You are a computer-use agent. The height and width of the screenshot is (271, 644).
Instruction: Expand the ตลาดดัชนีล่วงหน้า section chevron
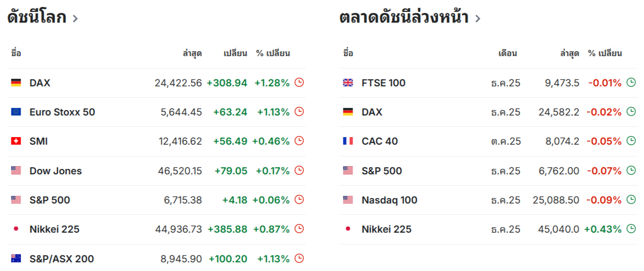click(x=477, y=18)
